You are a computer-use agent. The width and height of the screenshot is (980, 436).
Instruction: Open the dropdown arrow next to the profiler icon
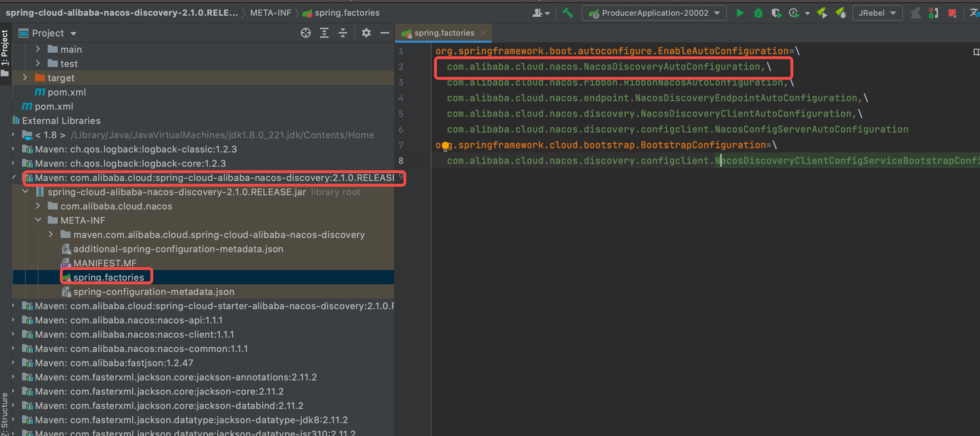tap(807, 13)
